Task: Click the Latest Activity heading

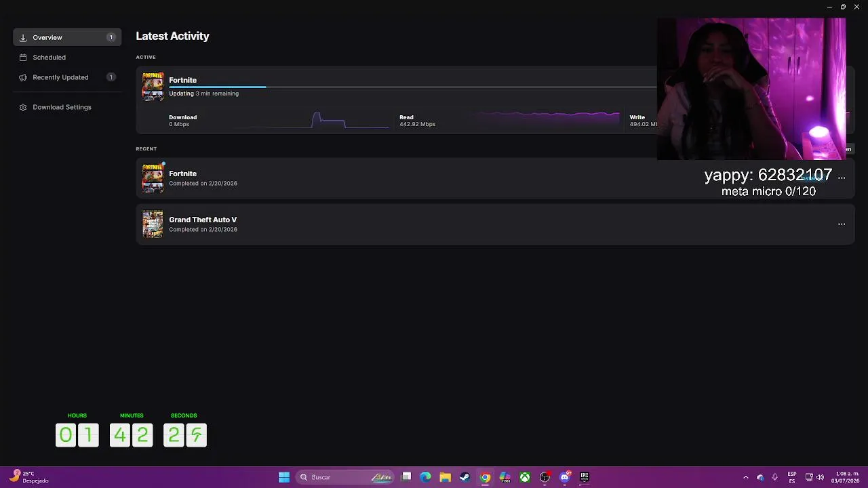Action: coord(172,36)
